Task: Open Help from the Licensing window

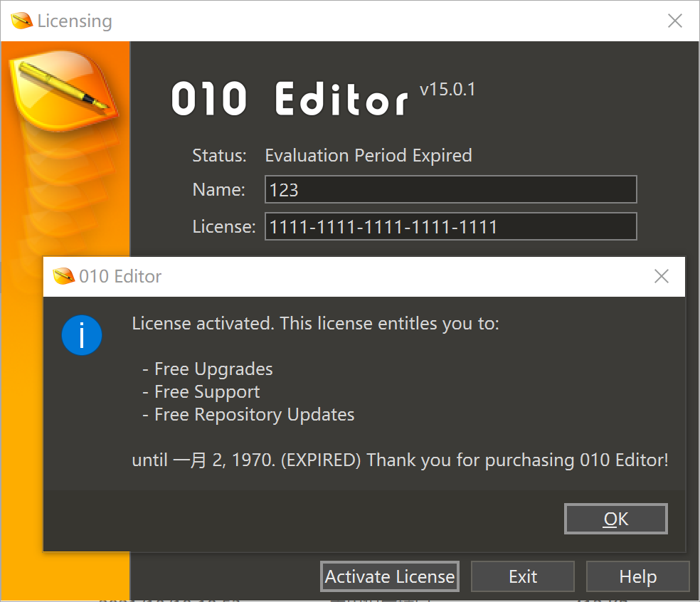Action: pos(637,576)
